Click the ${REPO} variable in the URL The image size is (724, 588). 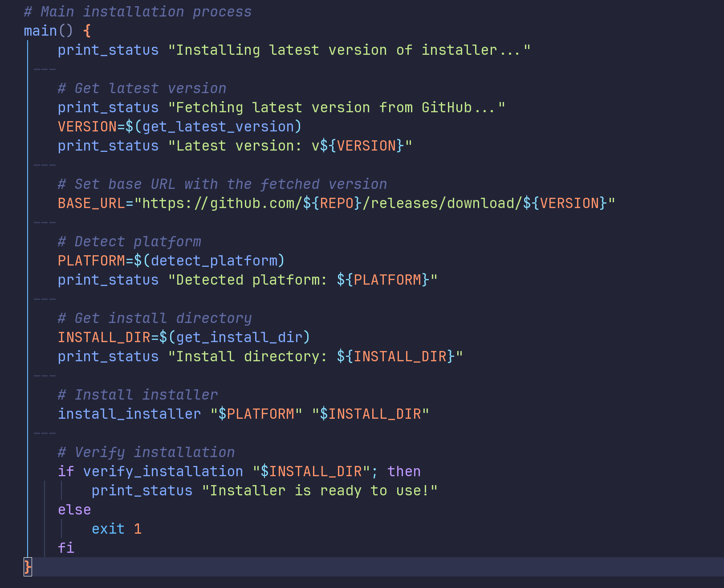(332, 203)
